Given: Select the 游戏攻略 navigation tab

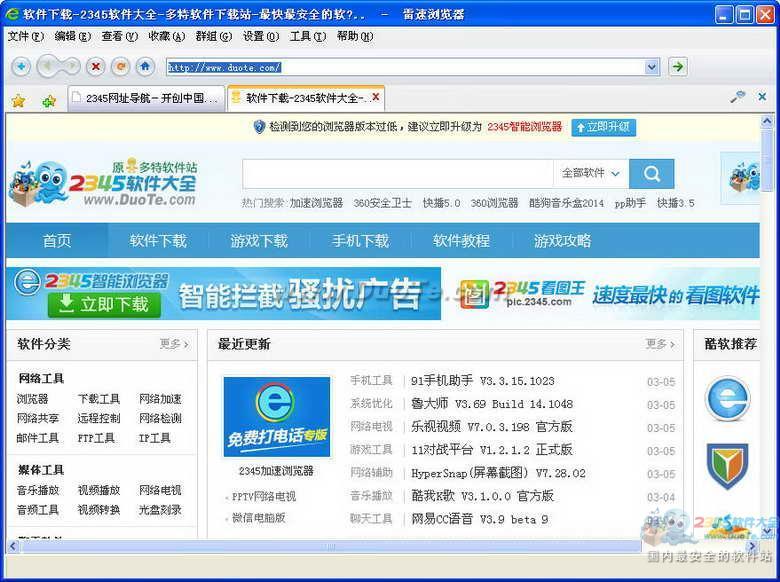Looking at the screenshot, I should pos(562,241).
